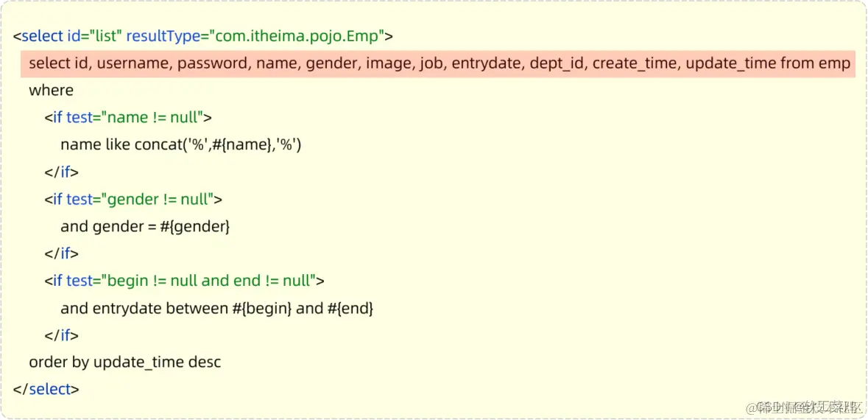Click the if test="begin != null and end != null" line
Viewport: 868px width, 420px height.
[x=184, y=281]
